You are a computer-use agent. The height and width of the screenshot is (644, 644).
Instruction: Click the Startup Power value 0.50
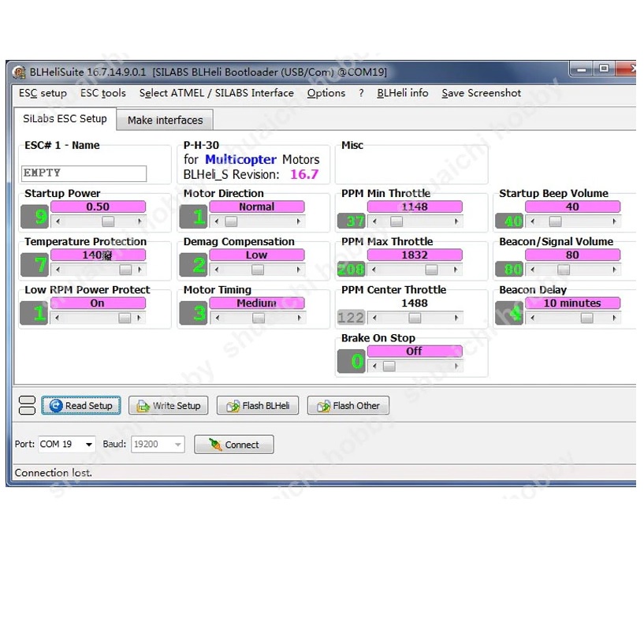point(98,207)
